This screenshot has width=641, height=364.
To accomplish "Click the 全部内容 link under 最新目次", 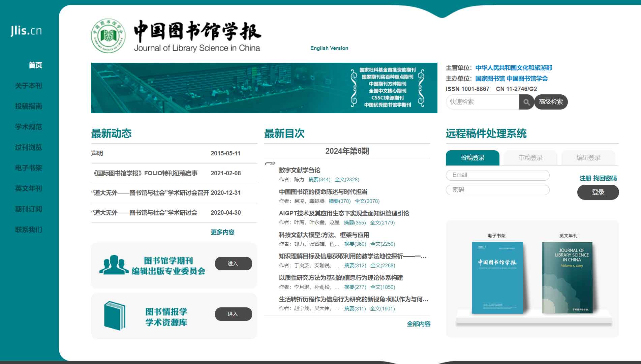I will [419, 324].
